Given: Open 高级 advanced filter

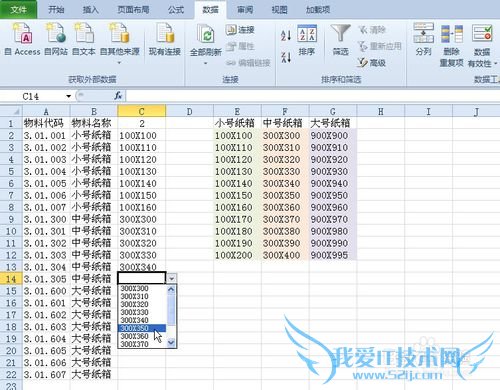Looking at the screenshot, I should [x=371, y=62].
